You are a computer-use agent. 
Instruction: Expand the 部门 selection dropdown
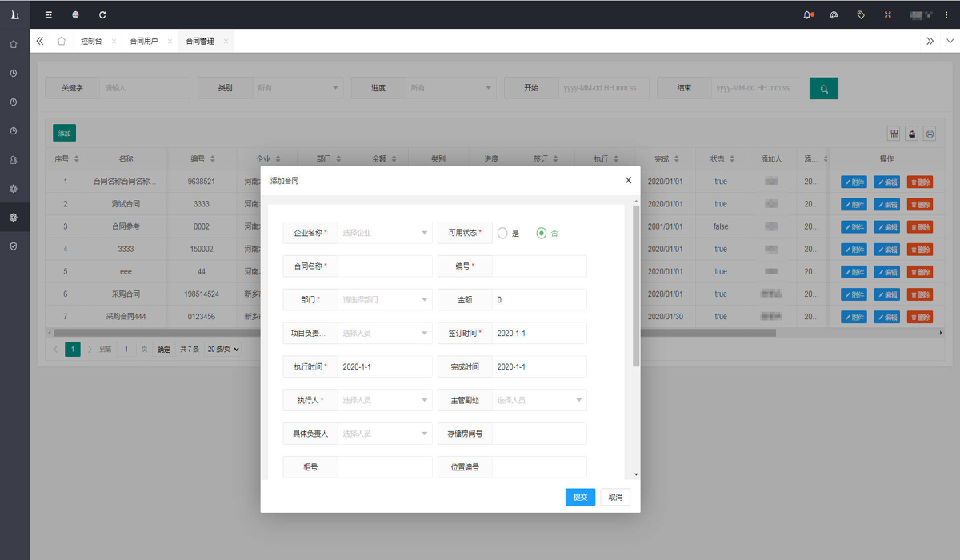(x=384, y=300)
